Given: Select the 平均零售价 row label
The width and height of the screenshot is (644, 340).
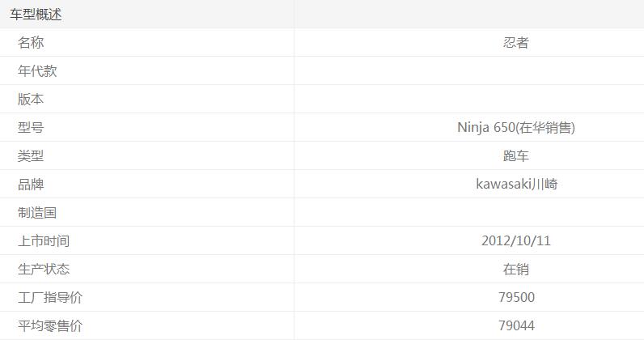Looking at the screenshot, I should (x=50, y=326).
